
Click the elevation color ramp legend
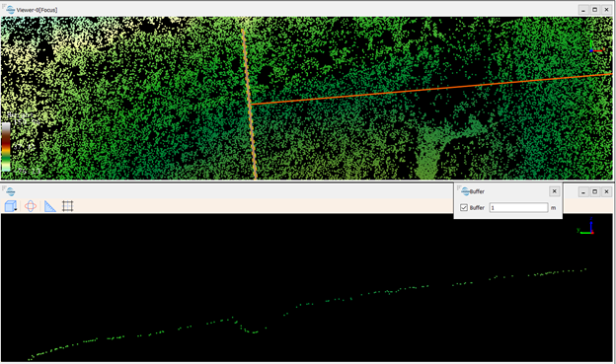pyautogui.click(x=6, y=147)
